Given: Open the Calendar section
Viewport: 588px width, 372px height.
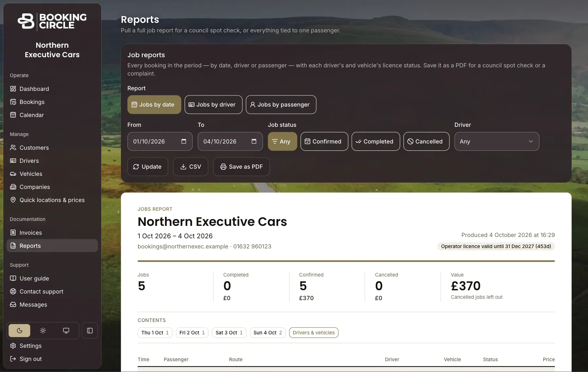Looking at the screenshot, I should (x=52, y=115).
